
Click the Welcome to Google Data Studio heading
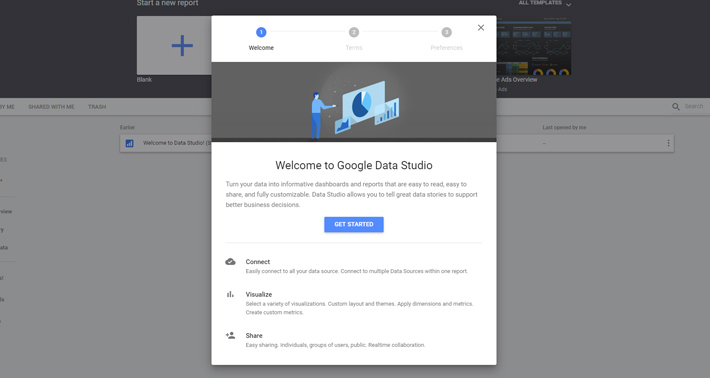(x=354, y=165)
